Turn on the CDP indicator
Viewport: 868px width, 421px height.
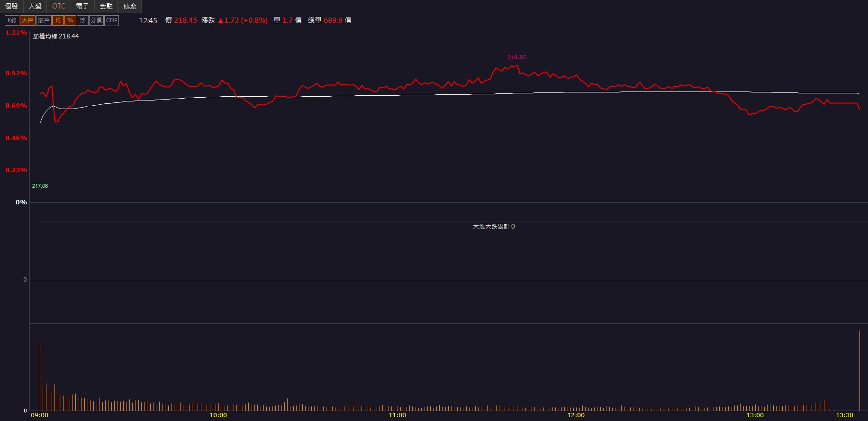pyautogui.click(x=111, y=20)
